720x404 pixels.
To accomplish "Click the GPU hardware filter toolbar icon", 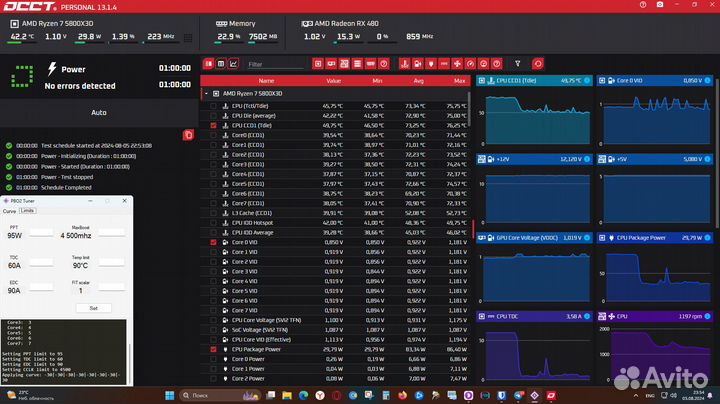I will (x=331, y=64).
